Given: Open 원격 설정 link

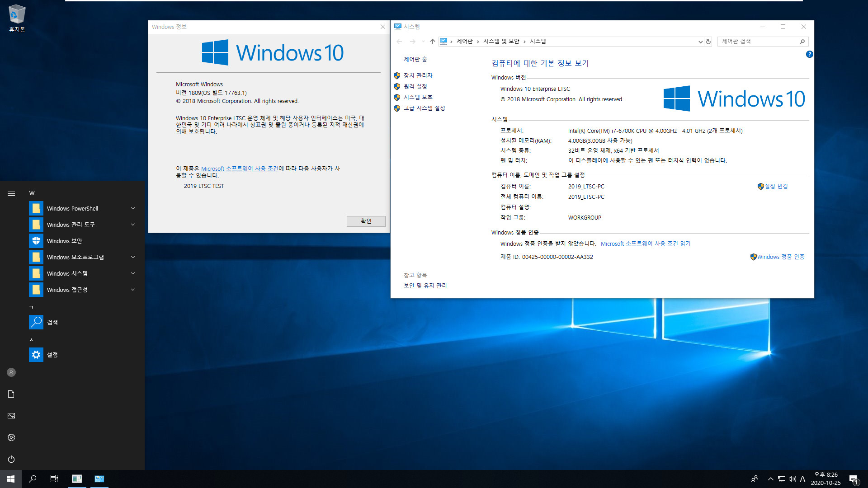Looking at the screenshot, I should click(415, 86).
